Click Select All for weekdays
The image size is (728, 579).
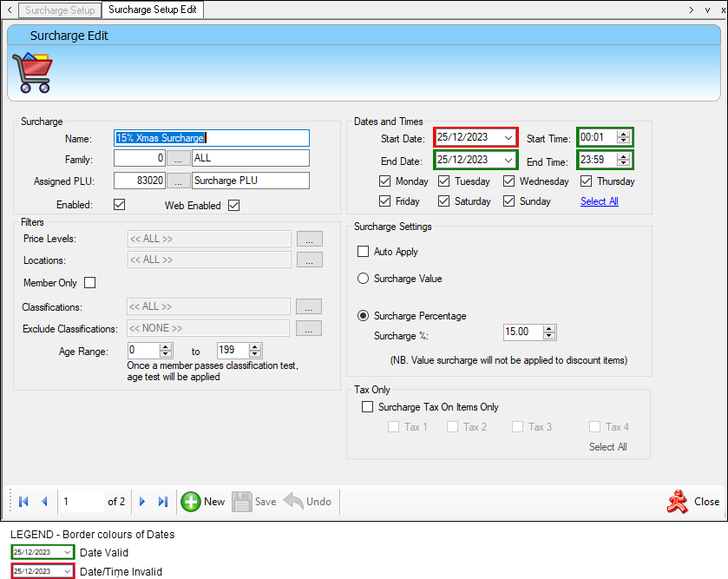point(599,201)
